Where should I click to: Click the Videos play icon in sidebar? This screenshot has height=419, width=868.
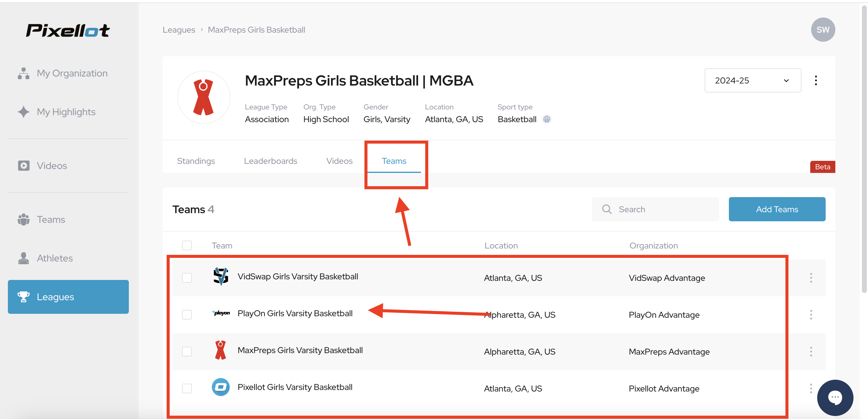24,165
